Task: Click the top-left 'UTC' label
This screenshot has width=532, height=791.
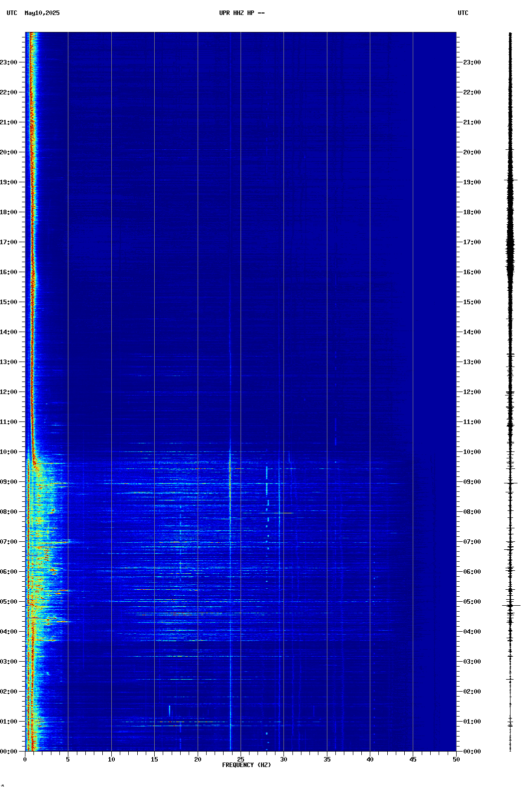Action: [x=12, y=13]
